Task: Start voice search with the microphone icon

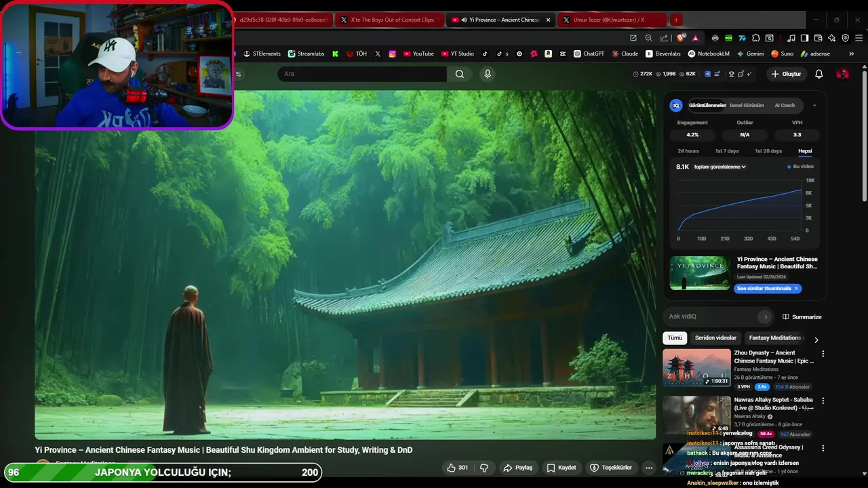Action: pos(487,74)
